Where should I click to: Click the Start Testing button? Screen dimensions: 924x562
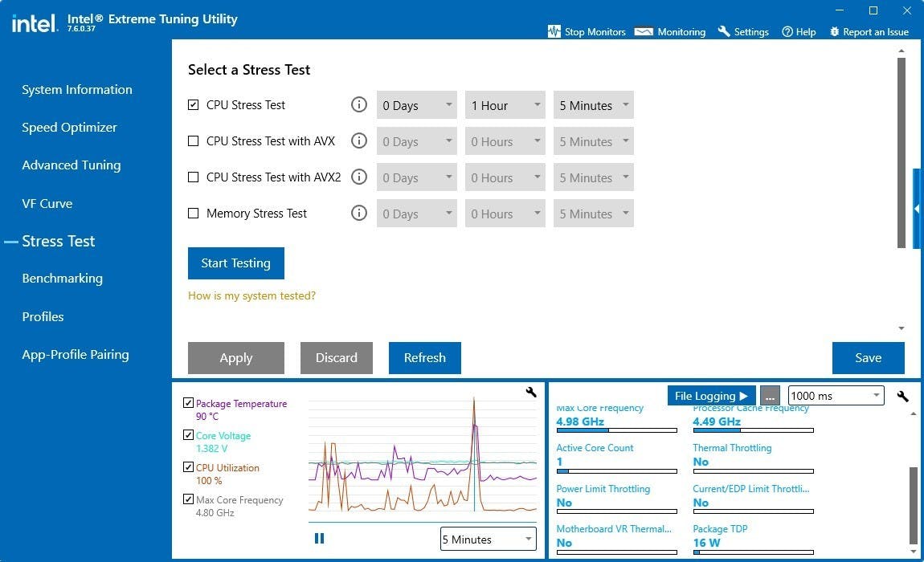click(235, 263)
